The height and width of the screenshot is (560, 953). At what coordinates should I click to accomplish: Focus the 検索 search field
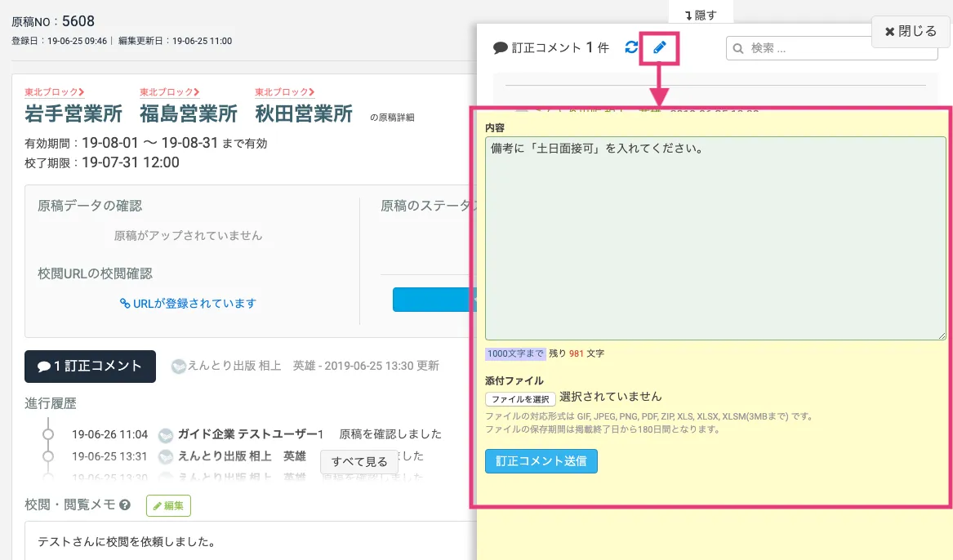click(831, 48)
